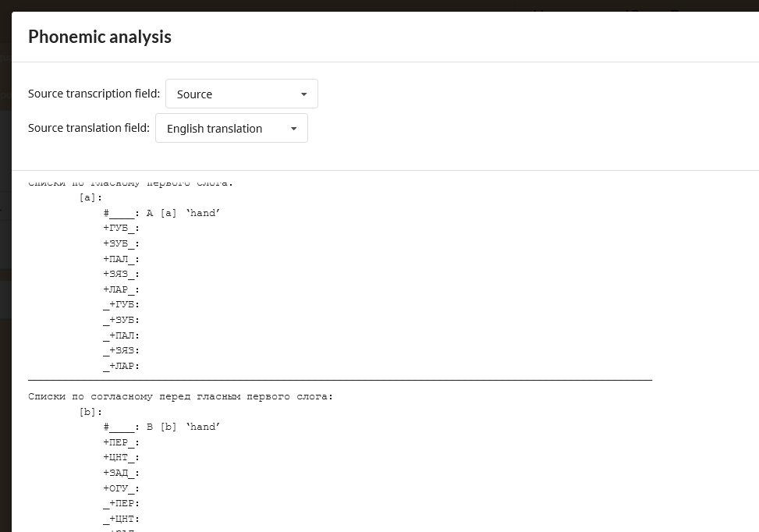Select the [b] consonant entry
759x532 pixels.
[89, 411]
